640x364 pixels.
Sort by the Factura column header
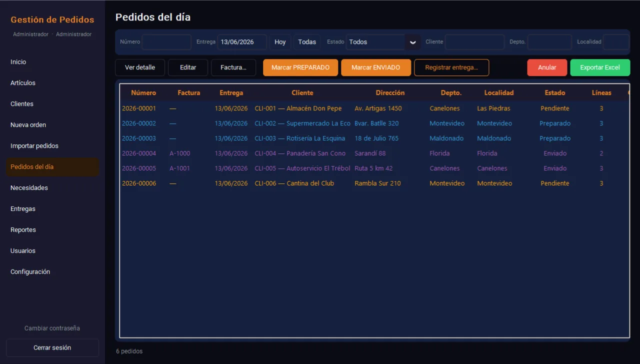[x=189, y=93]
